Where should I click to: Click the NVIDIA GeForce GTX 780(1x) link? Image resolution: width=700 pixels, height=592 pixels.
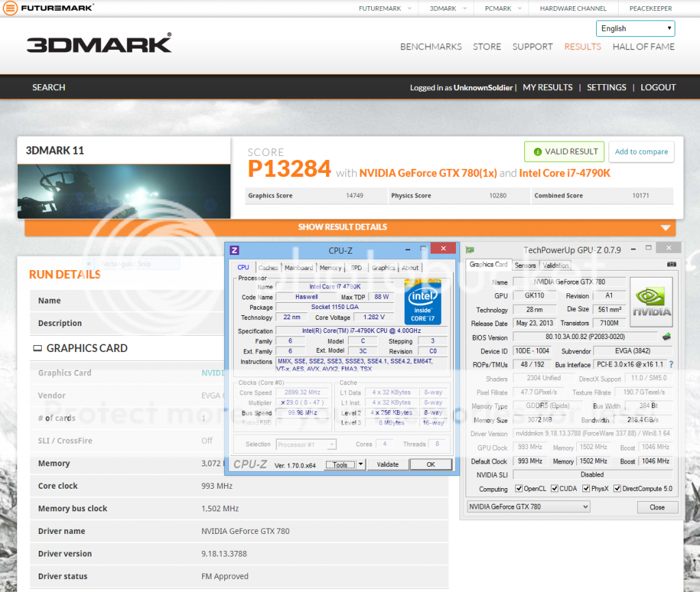coord(428,173)
